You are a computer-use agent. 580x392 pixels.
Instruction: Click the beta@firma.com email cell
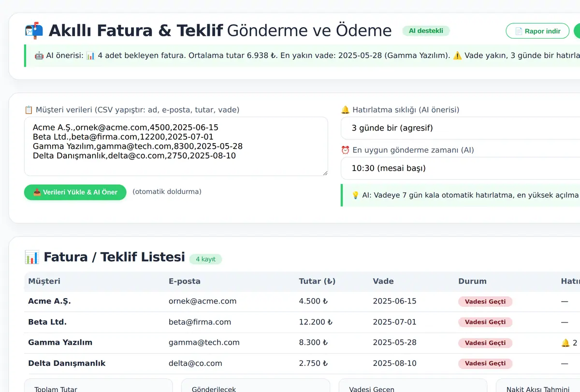pos(200,322)
